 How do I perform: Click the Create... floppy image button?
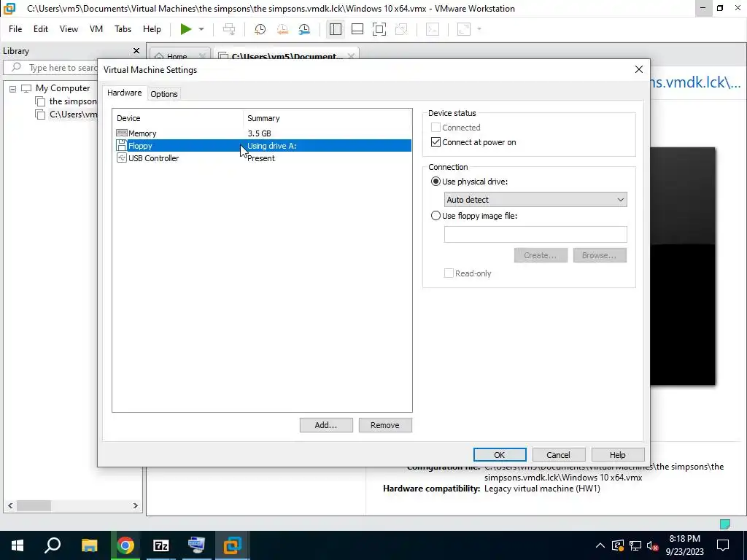pyautogui.click(x=541, y=255)
